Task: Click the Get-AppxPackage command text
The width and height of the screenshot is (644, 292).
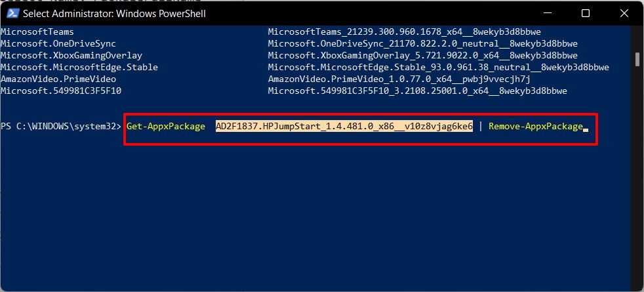Action: coord(166,126)
